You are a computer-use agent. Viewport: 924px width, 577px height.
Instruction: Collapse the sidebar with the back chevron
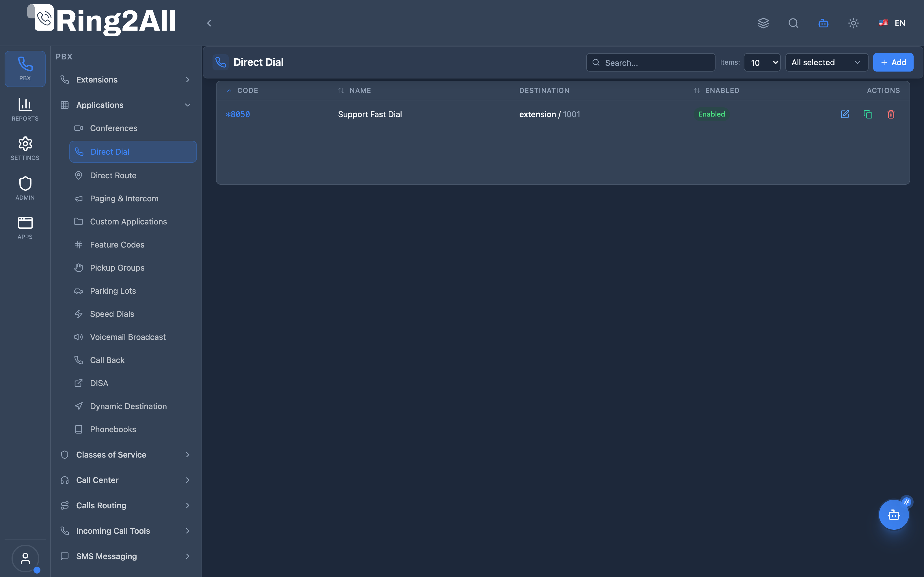pyautogui.click(x=209, y=23)
